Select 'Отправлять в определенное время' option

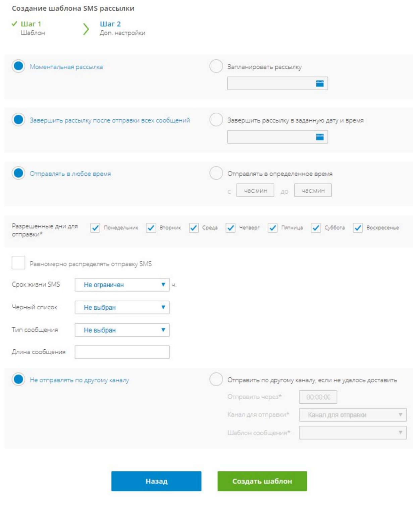point(216,173)
